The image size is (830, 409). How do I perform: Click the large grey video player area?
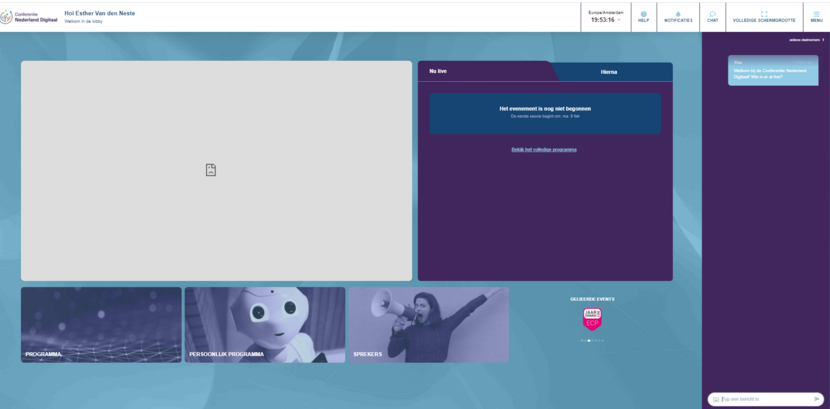[x=216, y=171]
